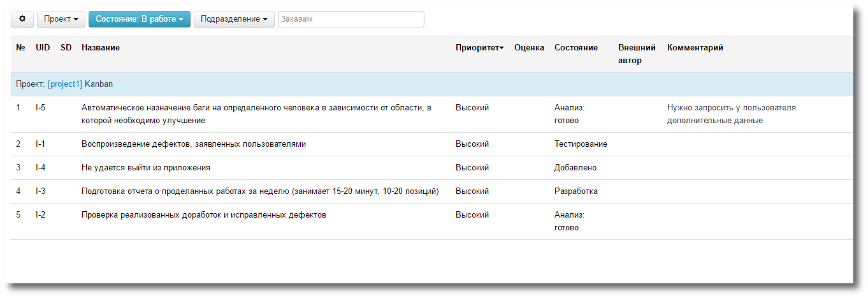Click the Состояние column header
This screenshot has width=868, height=298.
576,48
